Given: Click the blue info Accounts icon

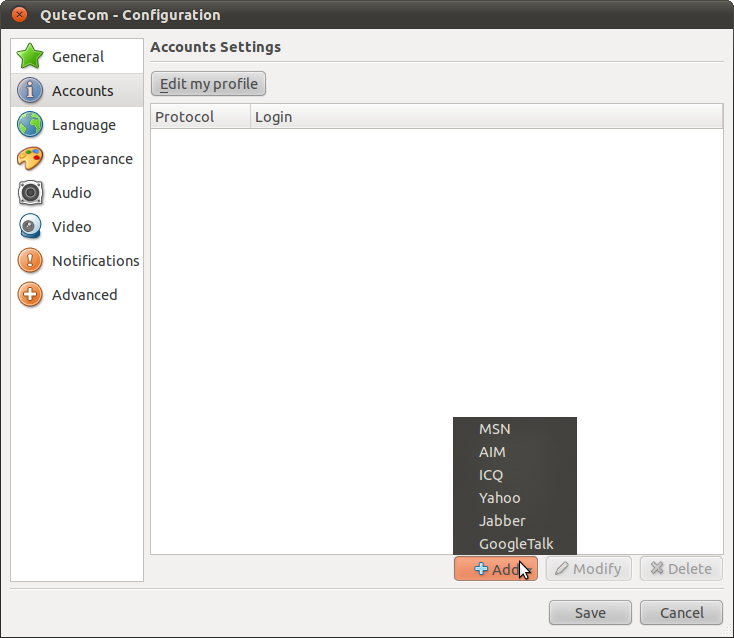Looking at the screenshot, I should (x=31, y=91).
